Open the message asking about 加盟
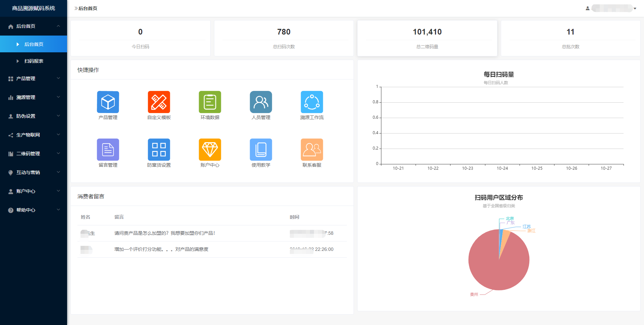The height and width of the screenshot is (325, 644). (x=164, y=233)
